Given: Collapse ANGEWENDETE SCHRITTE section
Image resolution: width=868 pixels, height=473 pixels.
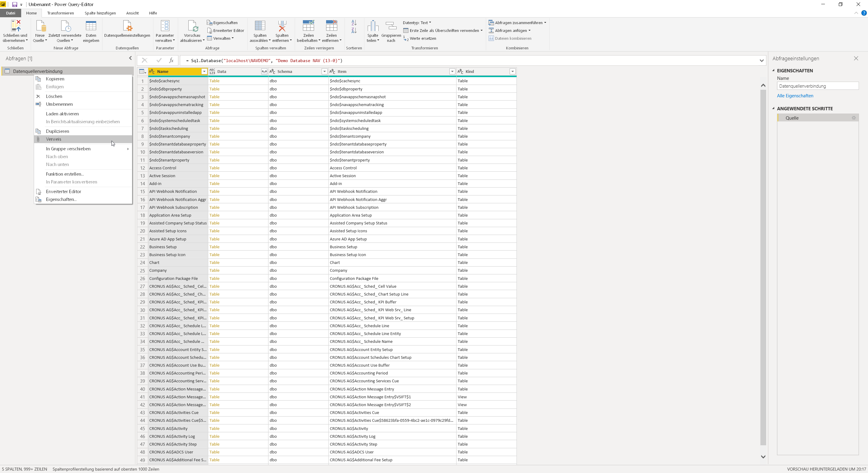Looking at the screenshot, I should coord(773,108).
